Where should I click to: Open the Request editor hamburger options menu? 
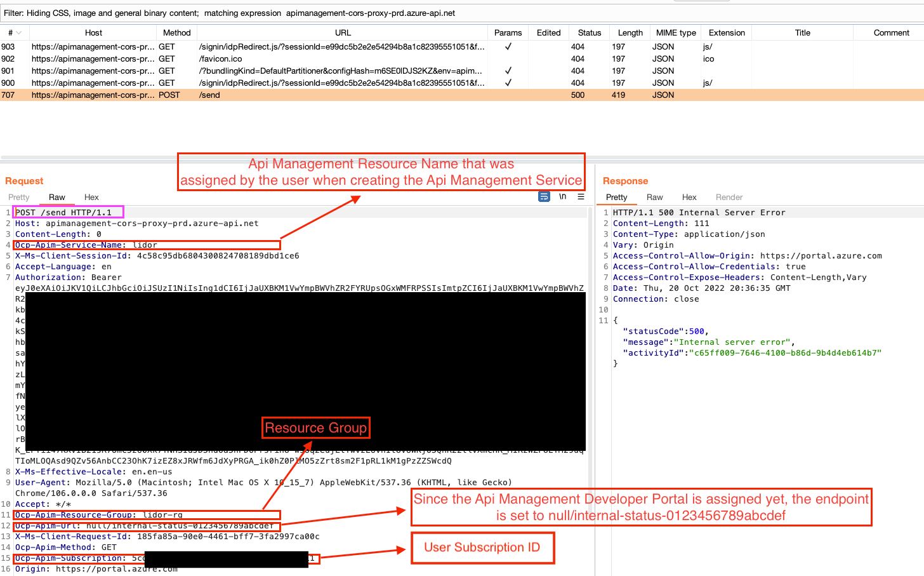pyautogui.click(x=581, y=196)
